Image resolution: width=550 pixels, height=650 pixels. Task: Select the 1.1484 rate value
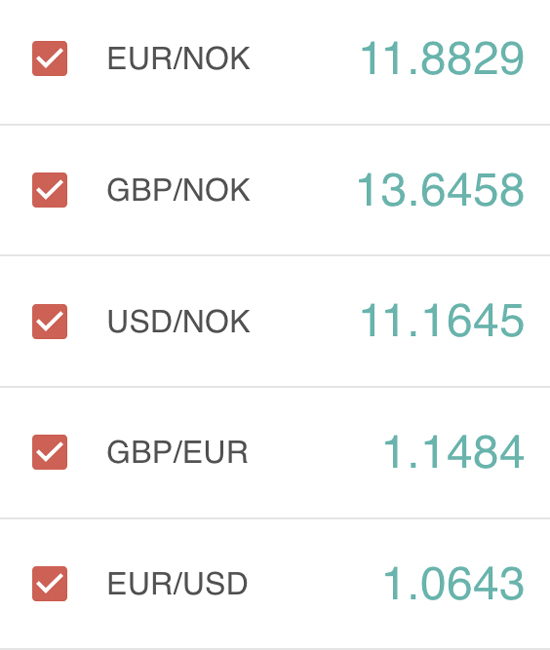(x=453, y=452)
